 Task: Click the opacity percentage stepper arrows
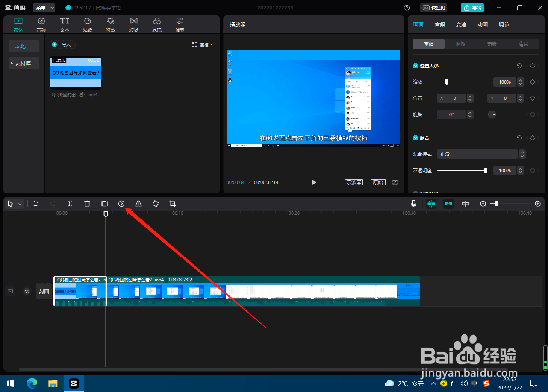pyautogui.click(x=521, y=170)
